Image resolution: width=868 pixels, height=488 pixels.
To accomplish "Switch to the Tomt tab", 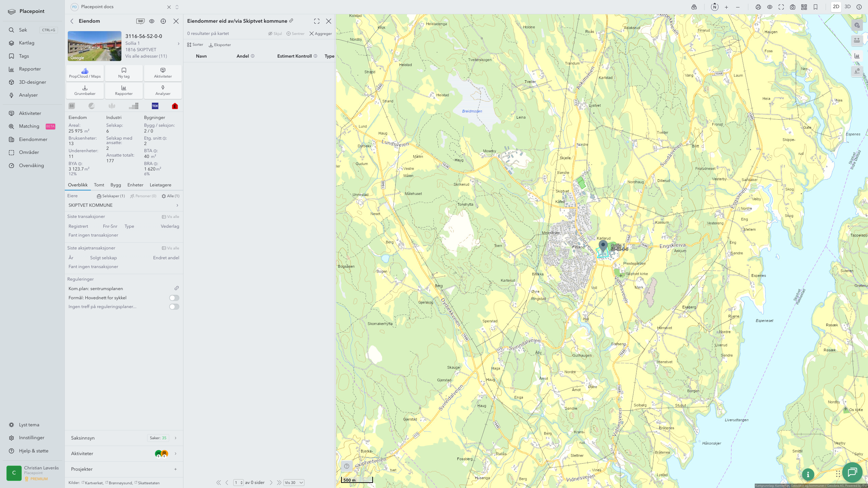I will (x=99, y=185).
